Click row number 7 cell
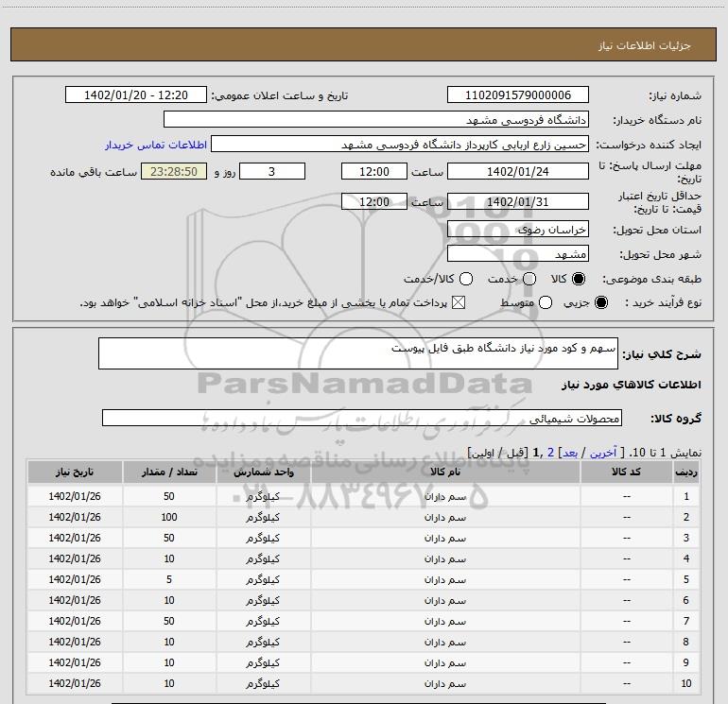The image size is (728, 704). [686, 621]
